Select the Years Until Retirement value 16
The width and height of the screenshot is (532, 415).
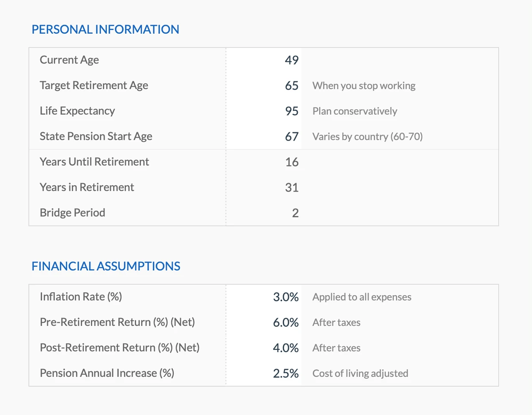(292, 162)
